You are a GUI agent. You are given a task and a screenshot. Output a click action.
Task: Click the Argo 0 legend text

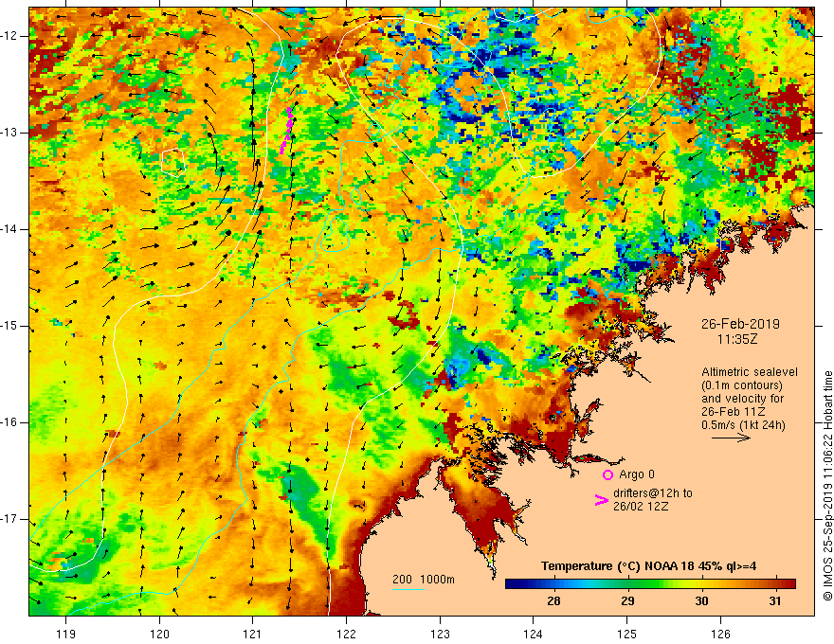tap(637, 474)
